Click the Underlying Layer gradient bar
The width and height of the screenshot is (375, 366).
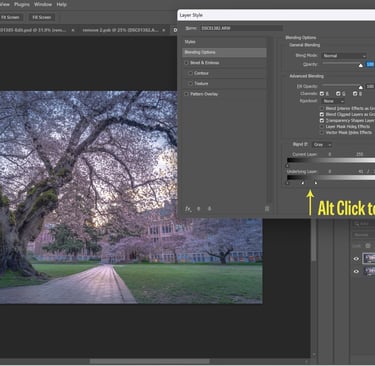point(331,178)
